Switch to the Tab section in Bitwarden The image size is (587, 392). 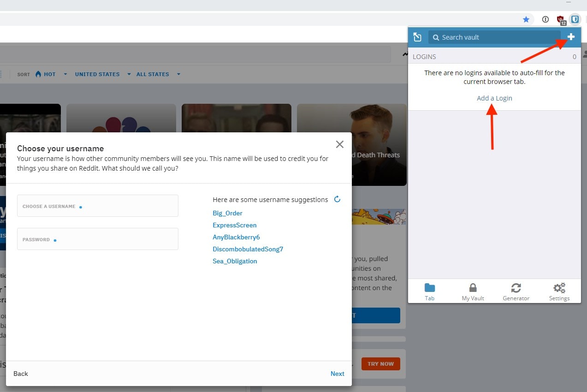click(430, 292)
